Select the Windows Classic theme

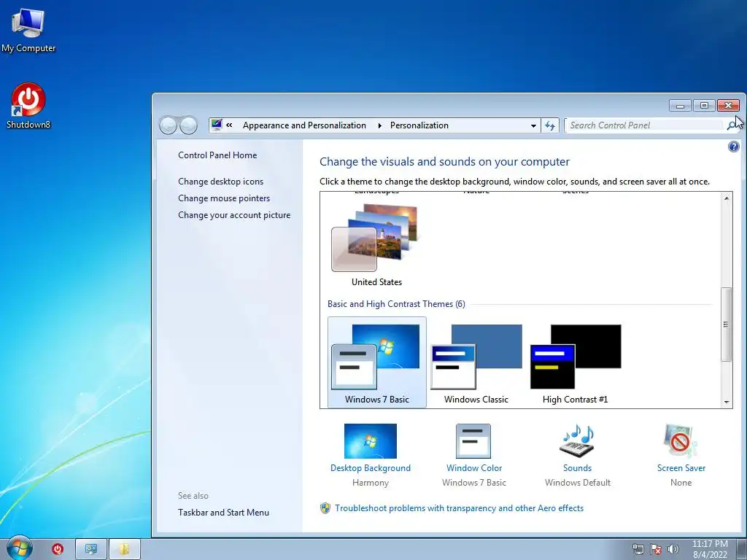click(x=476, y=362)
